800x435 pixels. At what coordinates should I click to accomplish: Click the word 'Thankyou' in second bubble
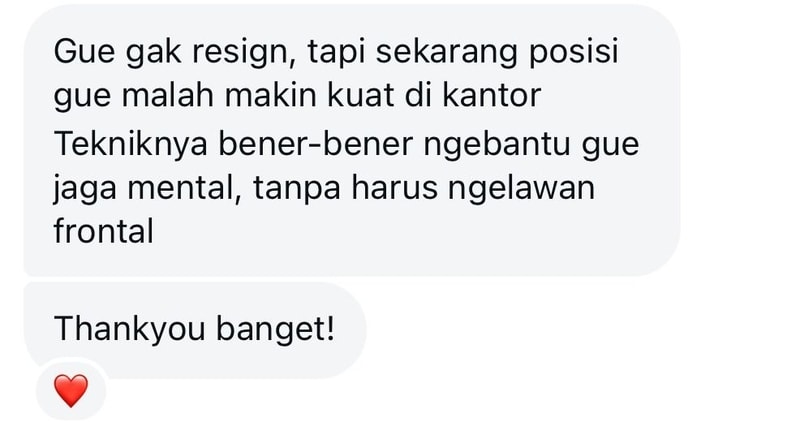pos(130,329)
